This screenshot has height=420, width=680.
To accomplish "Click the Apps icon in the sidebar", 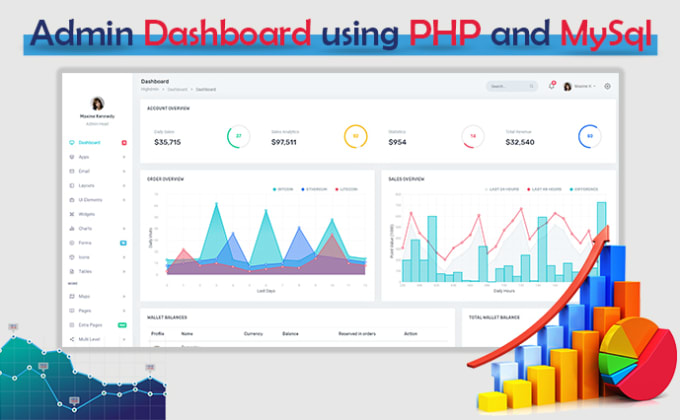I will pos(72,157).
